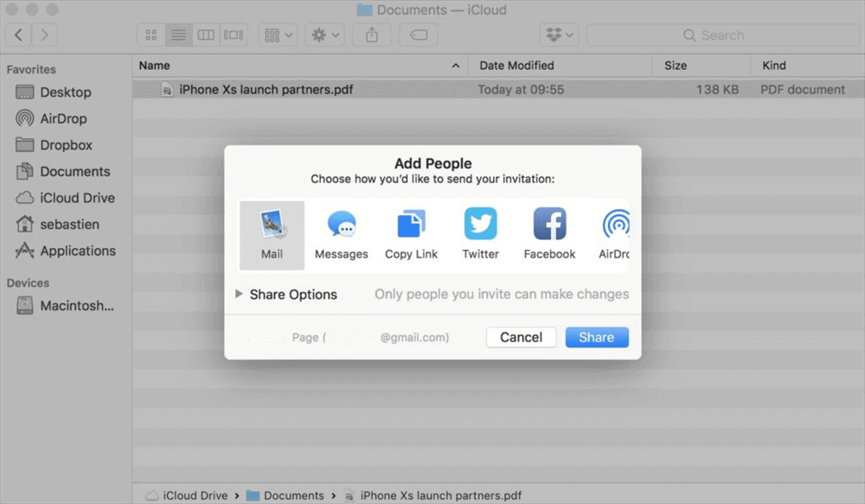Cancel the Add People dialog
The height and width of the screenshot is (504, 865).
coord(521,337)
